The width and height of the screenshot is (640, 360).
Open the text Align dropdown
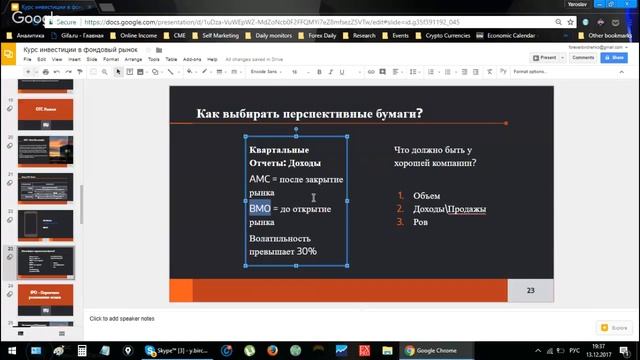point(397,72)
